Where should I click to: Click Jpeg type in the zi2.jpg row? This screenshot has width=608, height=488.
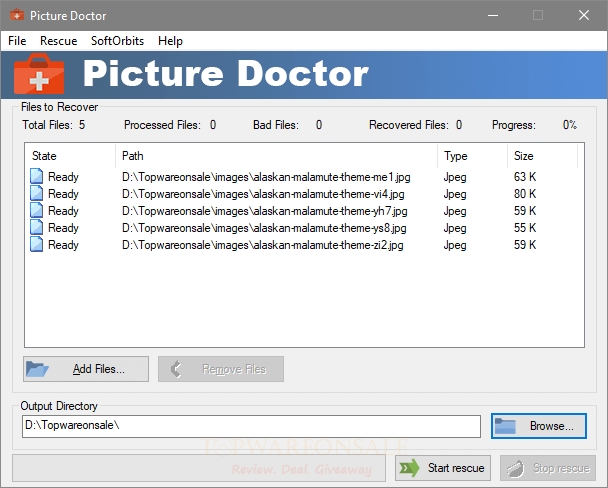tap(455, 245)
